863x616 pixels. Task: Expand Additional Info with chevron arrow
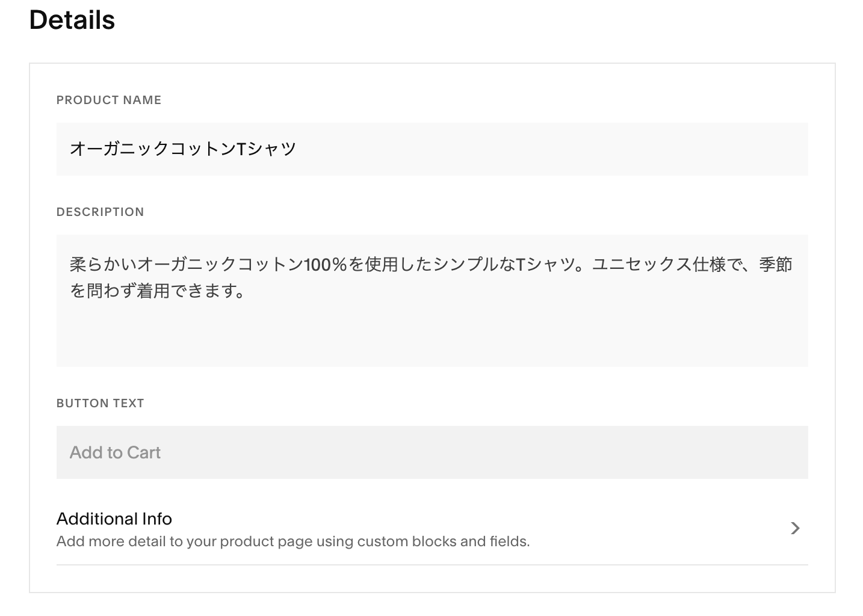point(795,528)
